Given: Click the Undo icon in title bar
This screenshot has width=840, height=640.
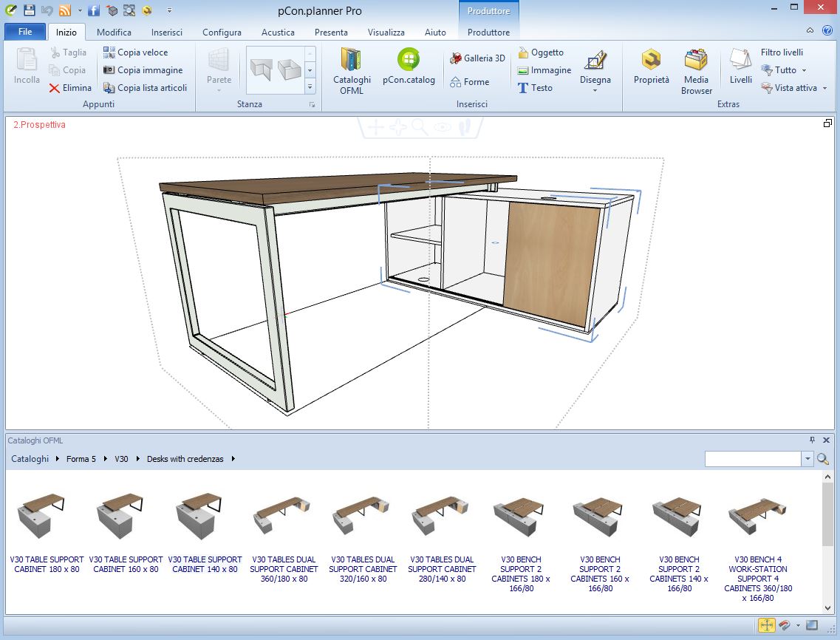Looking at the screenshot, I should coord(47,10).
